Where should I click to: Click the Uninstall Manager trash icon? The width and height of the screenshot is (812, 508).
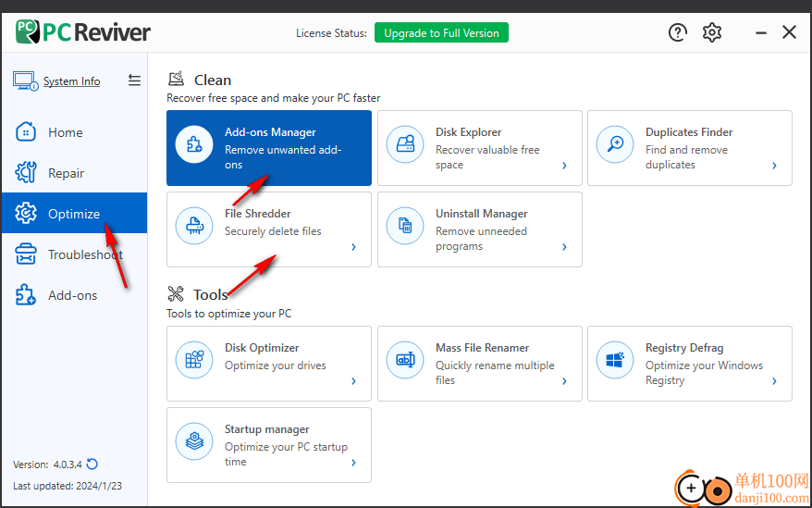coord(405,226)
